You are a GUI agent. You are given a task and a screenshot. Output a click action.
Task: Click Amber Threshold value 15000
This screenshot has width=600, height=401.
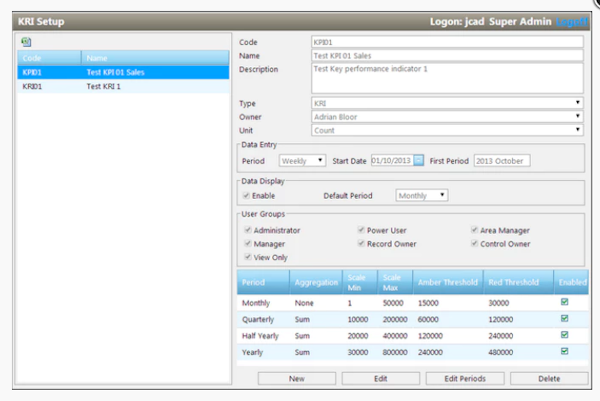428,303
